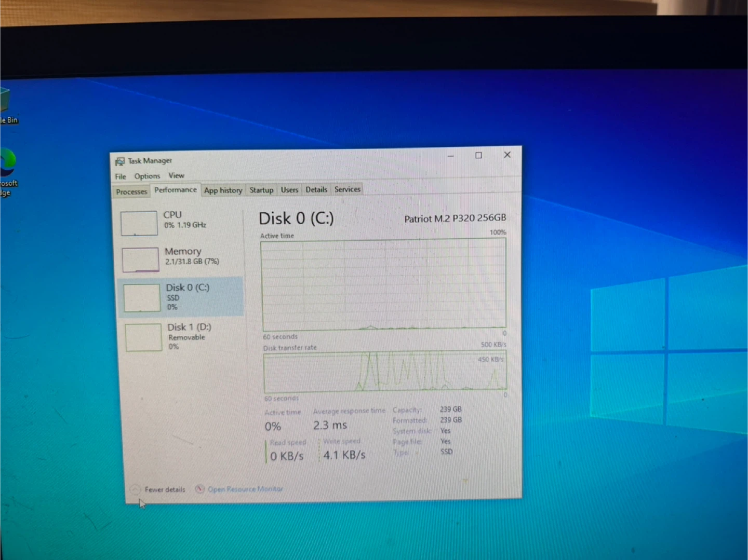This screenshot has height=560, width=748.
Task: Go to the Startup tab
Action: coord(261,190)
